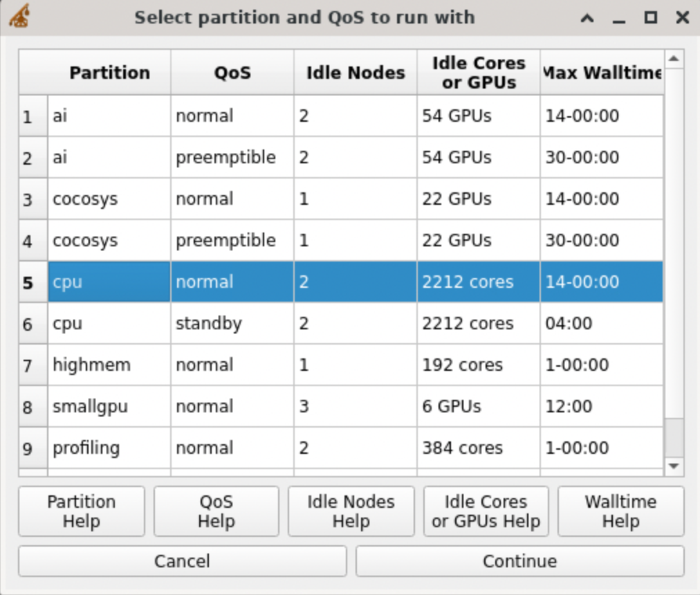Click idle nodes value 3 for smallgpu
Viewport: 700px width, 595px height.
click(356, 407)
